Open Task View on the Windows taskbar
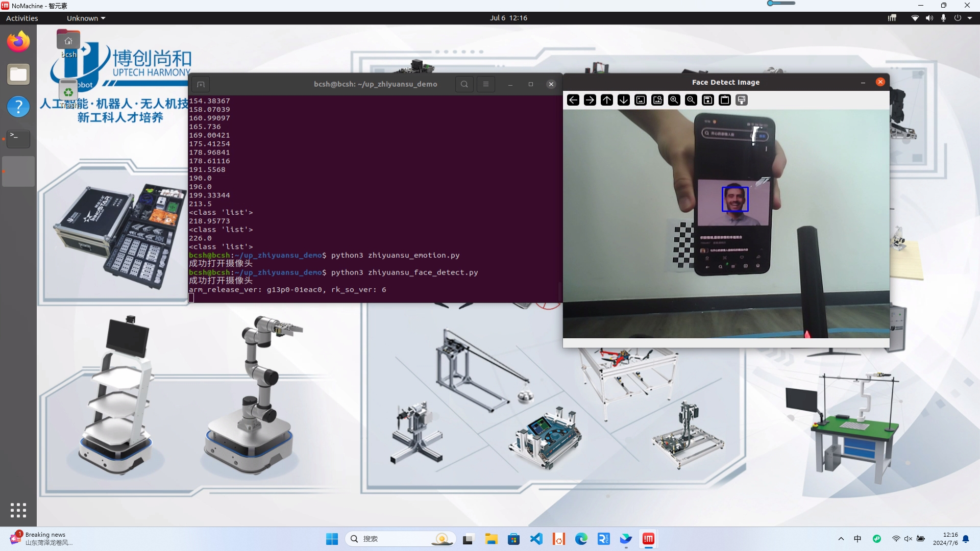 [468, 539]
